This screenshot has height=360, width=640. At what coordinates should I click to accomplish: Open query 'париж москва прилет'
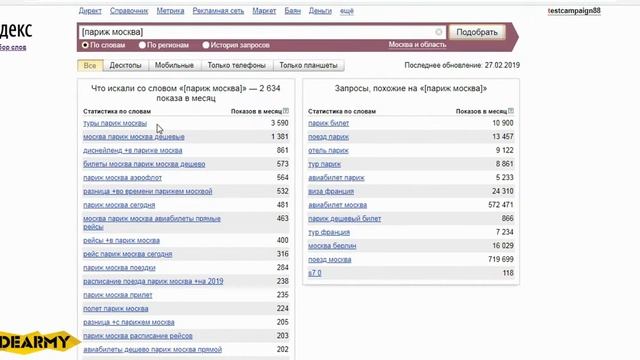click(x=118, y=295)
